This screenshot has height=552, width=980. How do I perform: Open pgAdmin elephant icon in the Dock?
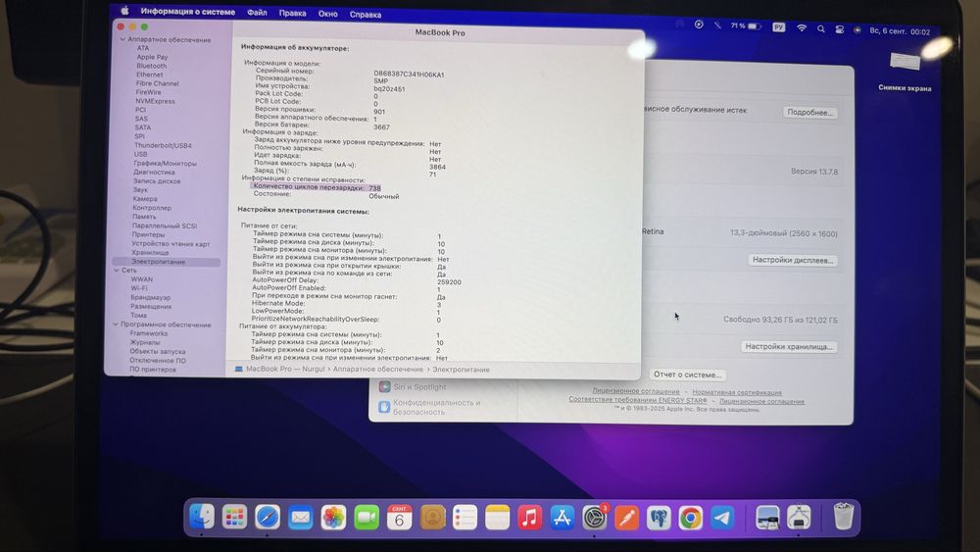pos(659,519)
